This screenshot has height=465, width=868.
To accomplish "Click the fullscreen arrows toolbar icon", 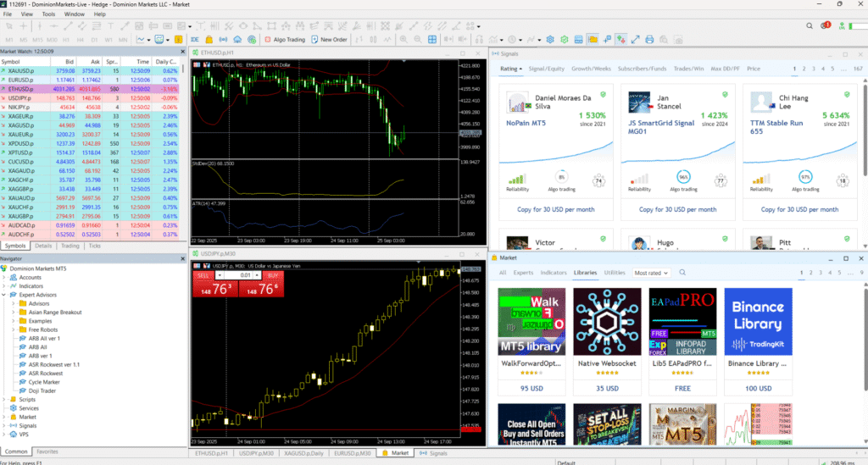I will point(637,39).
